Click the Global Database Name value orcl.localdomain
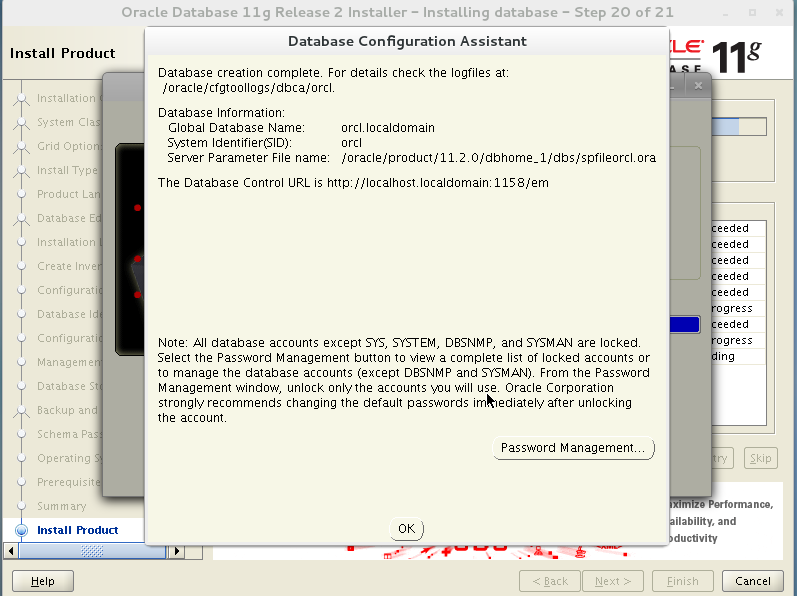Image resolution: width=797 pixels, height=596 pixels. click(388, 128)
